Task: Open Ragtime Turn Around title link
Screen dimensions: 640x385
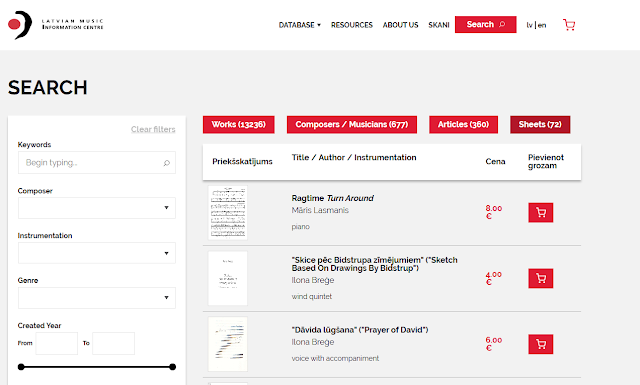Action: [x=333, y=198]
